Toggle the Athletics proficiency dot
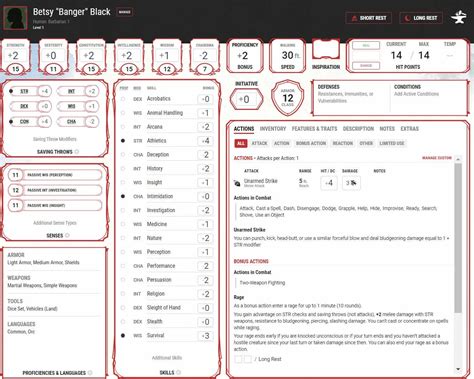474x379 pixels. coord(123,141)
